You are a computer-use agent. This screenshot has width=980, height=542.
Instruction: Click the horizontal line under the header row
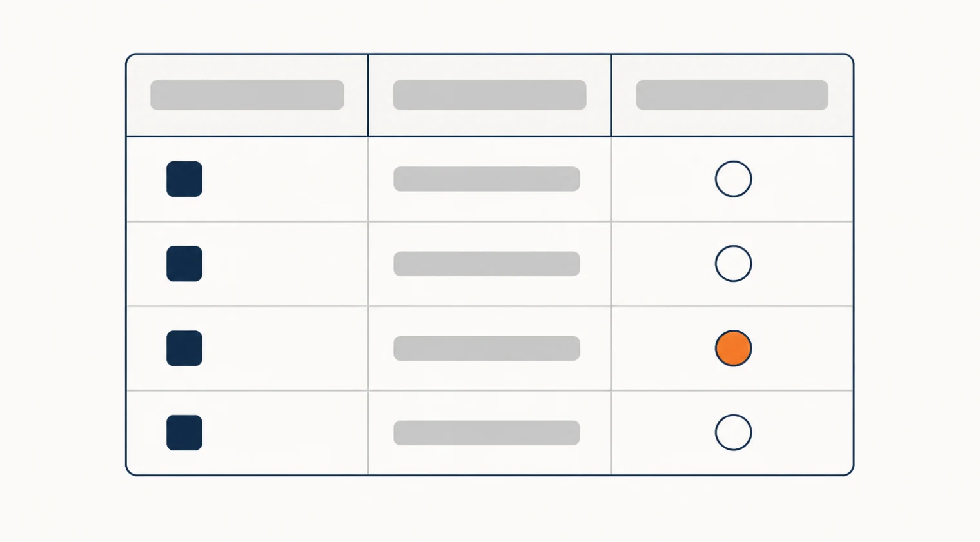click(489, 136)
